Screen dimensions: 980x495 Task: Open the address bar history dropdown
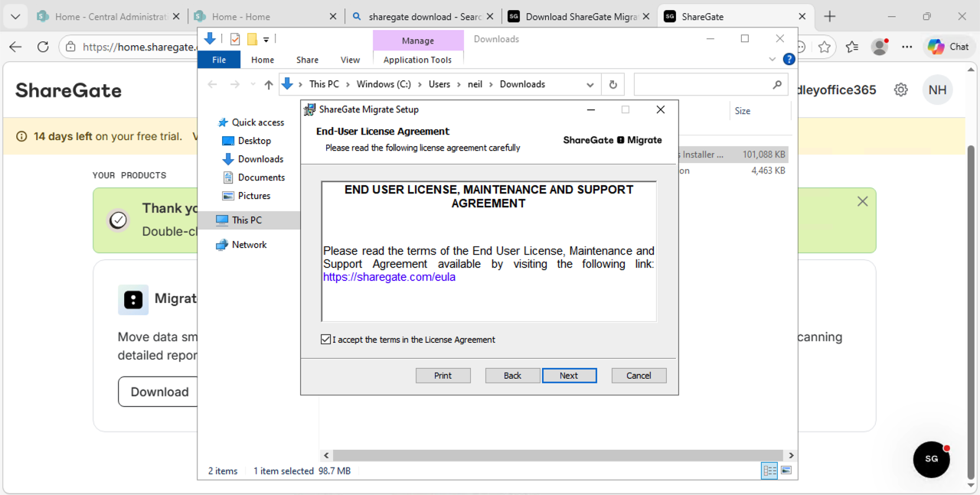coord(590,85)
